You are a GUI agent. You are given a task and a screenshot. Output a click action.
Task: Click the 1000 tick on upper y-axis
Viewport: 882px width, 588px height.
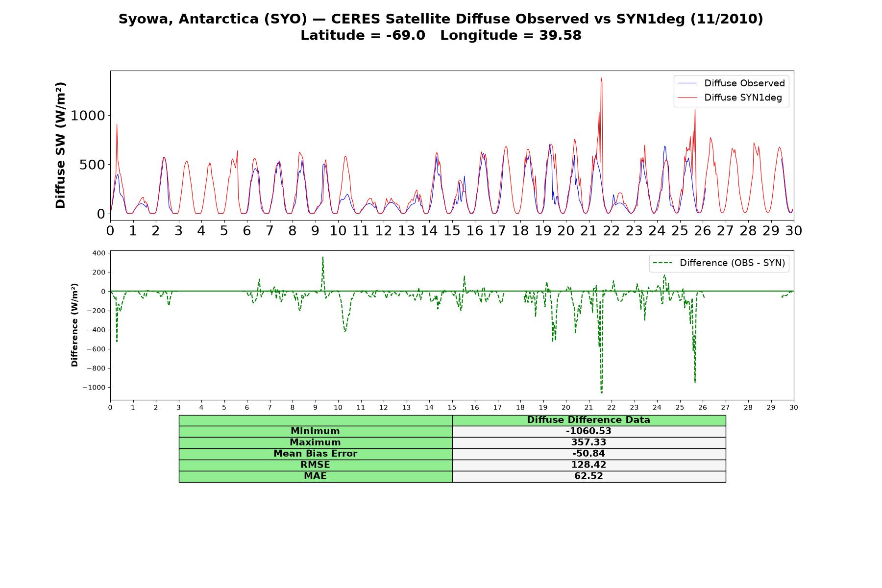pos(88,116)
